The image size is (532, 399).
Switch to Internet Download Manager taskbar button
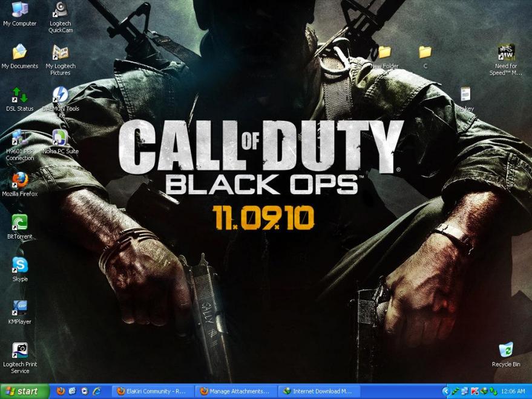click(320, 391)
